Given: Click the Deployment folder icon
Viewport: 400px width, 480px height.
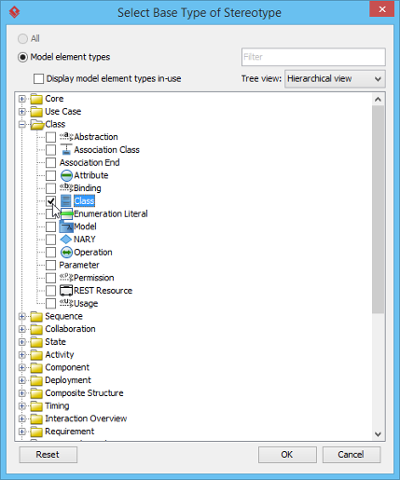Looking at the screenshot, I should pyautogui.click(x=36, y=380).
